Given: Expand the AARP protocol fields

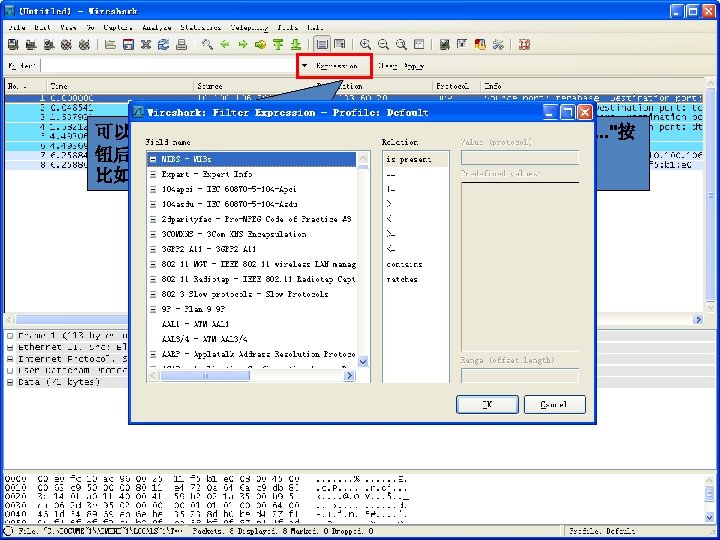Looking at the screenshot, I should point(153,354).
